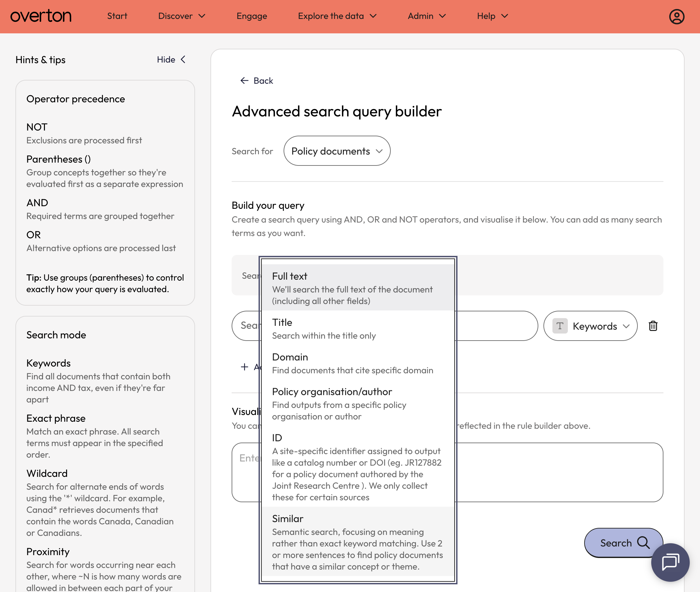Open the user account profile icon
The image size is (700, 592).
point(677,16)
